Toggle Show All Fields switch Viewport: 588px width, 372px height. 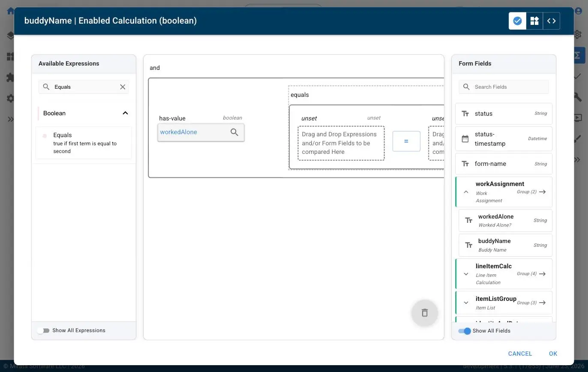pyautogui.click(x=465, y=331)
